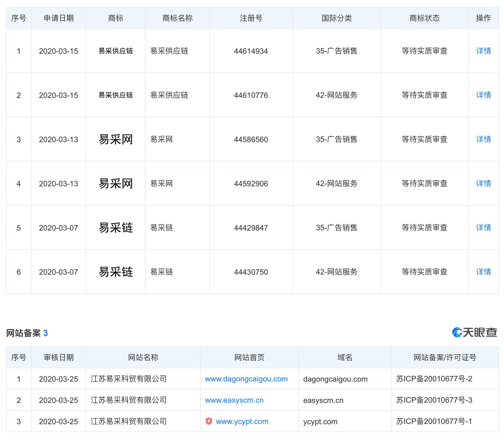Click trademark image 易采网 in row 4
Viewport: 504px width, 437px height.
pos(116,184)
